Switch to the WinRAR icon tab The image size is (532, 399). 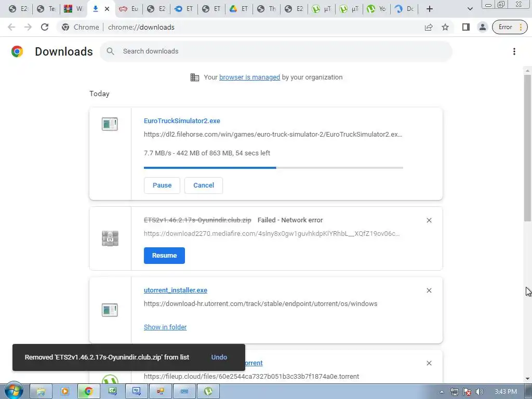pos(73,9)
